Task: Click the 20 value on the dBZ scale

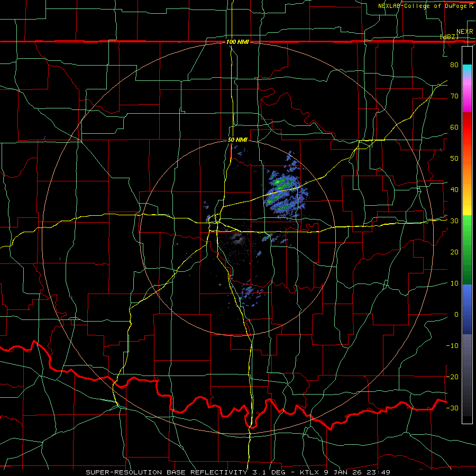Action: pyautogui.click(x=454, y=252)
